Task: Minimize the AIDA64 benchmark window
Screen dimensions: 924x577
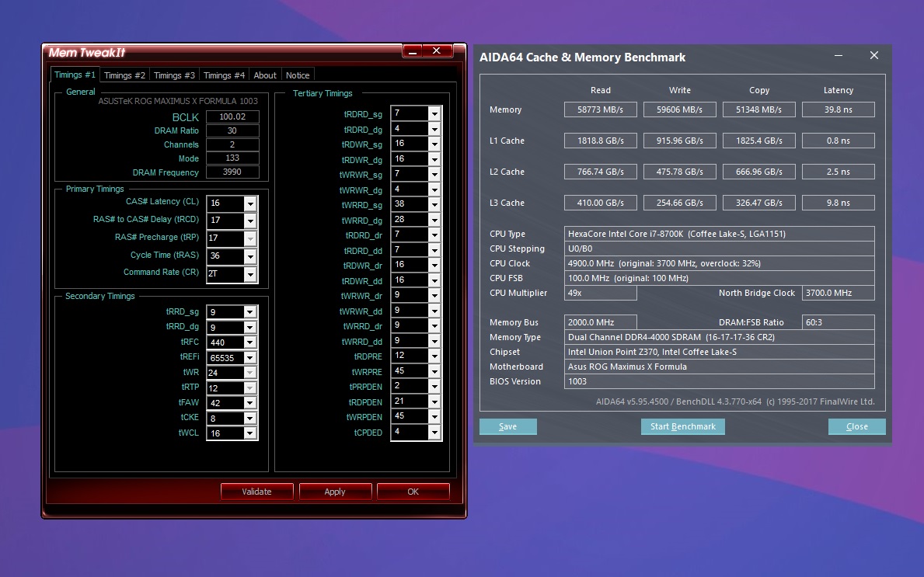Action: (838, 55)
